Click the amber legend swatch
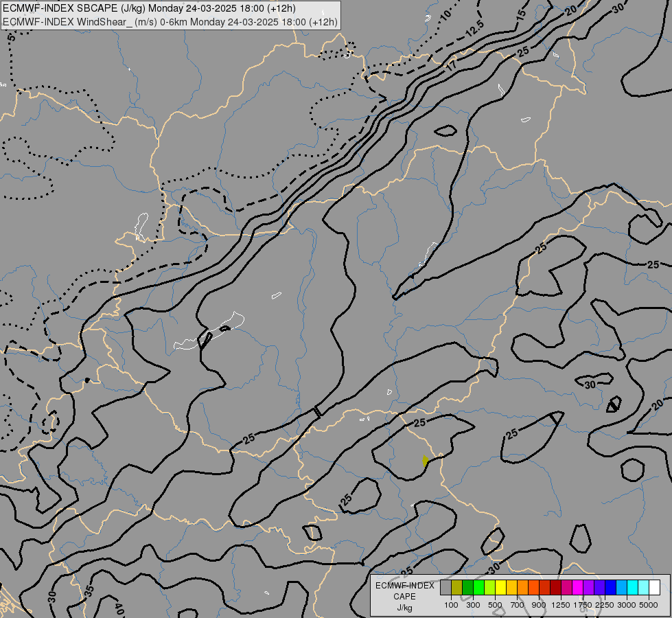This screenshot has width=672, height=618. click(511, 587)
